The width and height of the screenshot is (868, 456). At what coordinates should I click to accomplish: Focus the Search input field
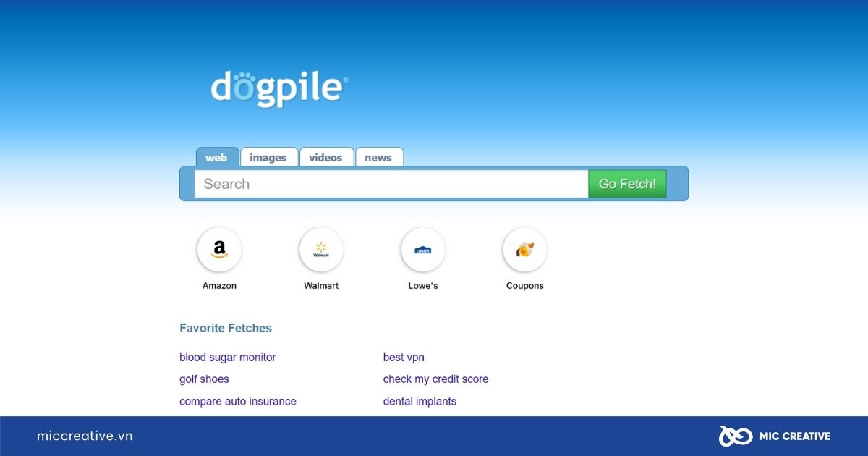point(391,184)
